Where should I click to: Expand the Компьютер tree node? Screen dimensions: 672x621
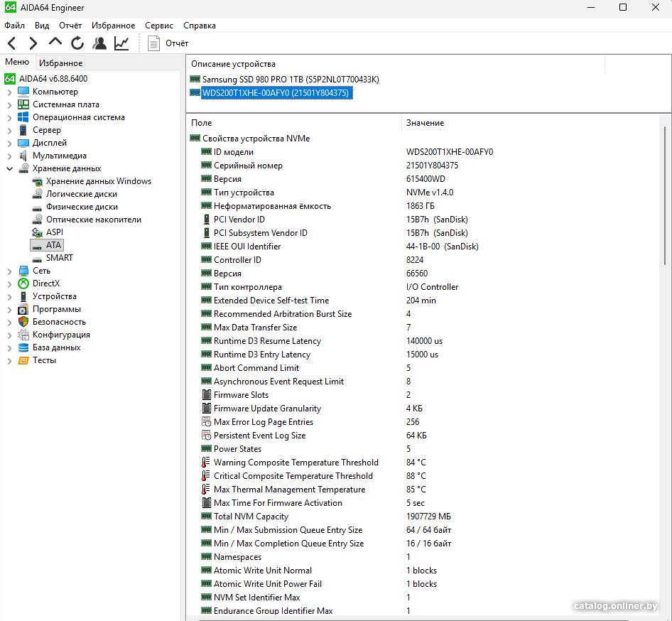(9, 92)
